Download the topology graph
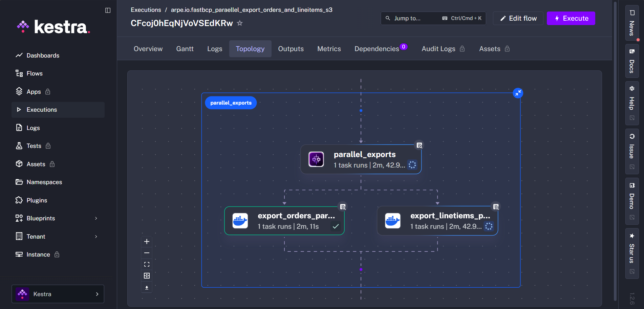The height and width of the screenshot is (309, 644). click(147, 287)
